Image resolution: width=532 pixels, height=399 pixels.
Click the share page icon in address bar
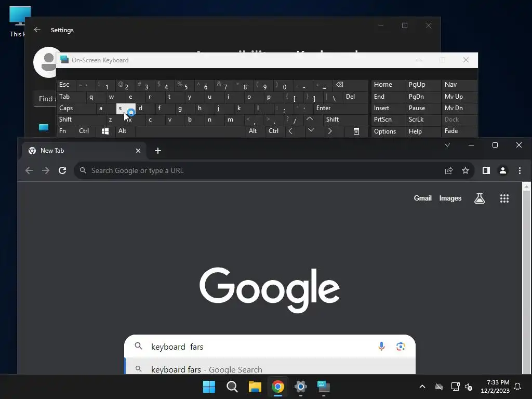(449, 170)
